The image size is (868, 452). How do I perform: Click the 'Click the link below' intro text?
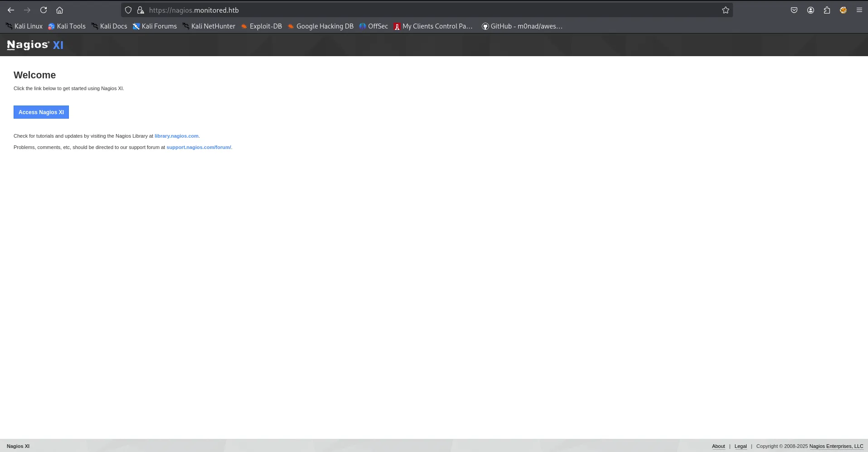pyautogui.click(x=69, y=88)
